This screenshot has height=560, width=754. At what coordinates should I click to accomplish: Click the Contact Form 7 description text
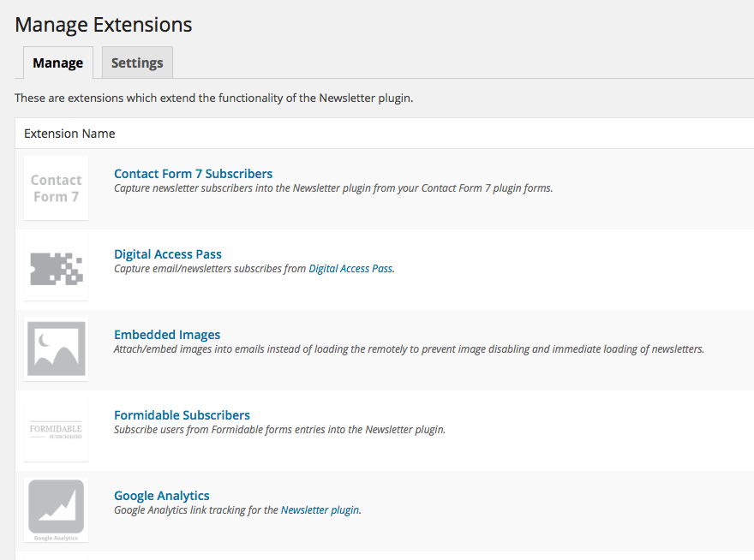tap(333, 188)
